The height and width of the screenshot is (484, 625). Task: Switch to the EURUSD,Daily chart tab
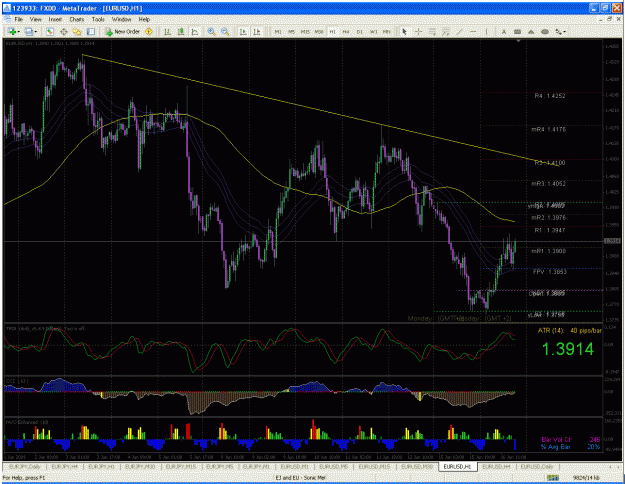tap(537, 466)
